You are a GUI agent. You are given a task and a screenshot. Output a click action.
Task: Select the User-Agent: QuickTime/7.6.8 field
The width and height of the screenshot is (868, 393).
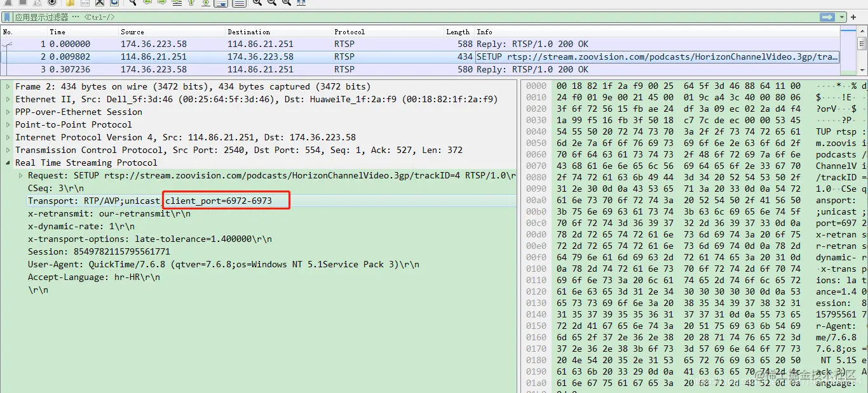coord(224,265)
